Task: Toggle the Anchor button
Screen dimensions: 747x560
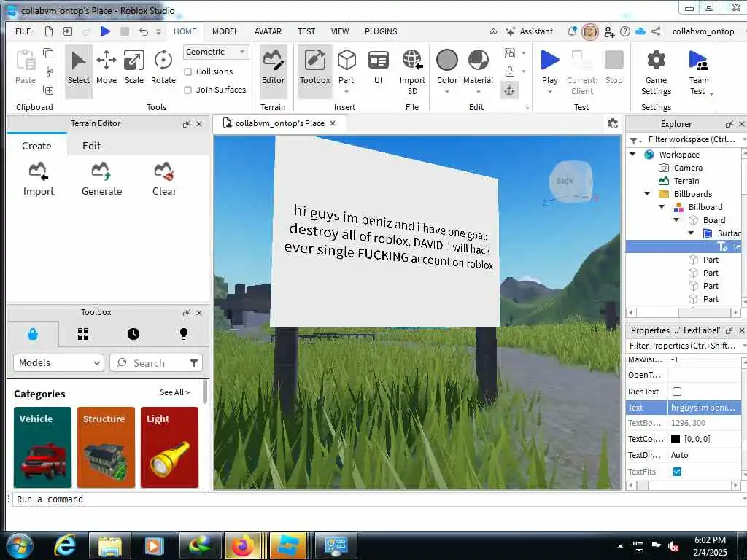Action: [x=509, y=90]
